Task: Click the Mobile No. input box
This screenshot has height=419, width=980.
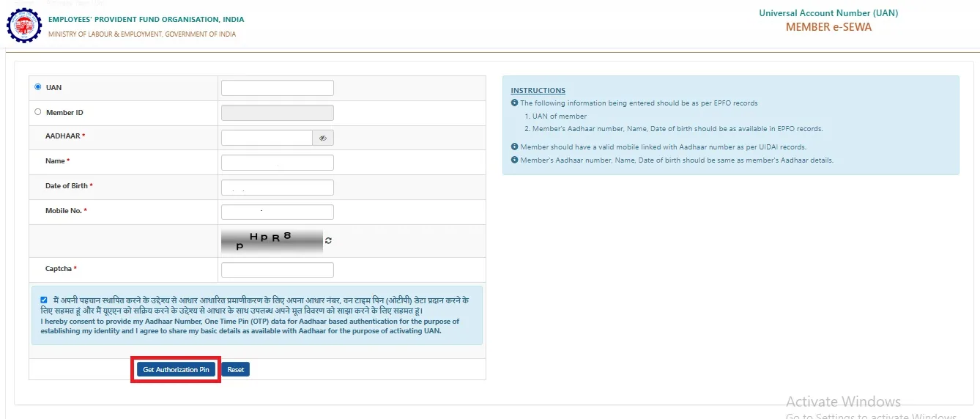Action: click(278, 212)
